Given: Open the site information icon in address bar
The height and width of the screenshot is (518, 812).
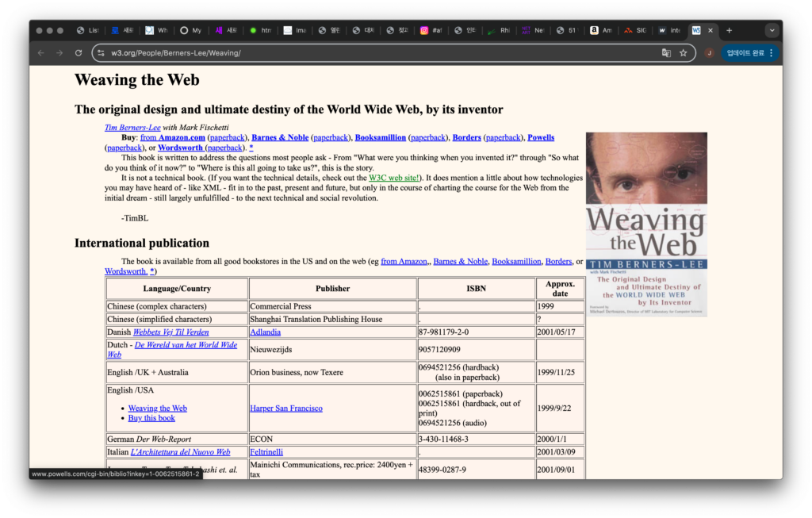Looking at the screenshot, I should [x=101, y=53].
